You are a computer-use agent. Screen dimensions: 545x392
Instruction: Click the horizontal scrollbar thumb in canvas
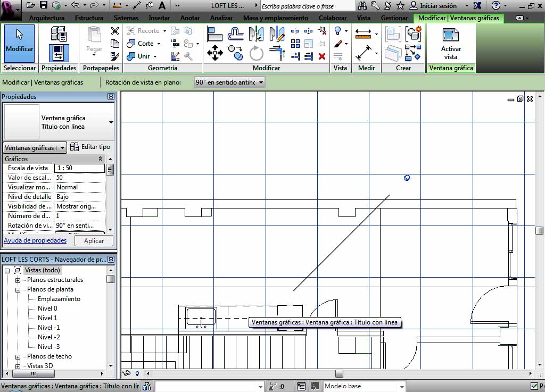click(x=339, y=373)
